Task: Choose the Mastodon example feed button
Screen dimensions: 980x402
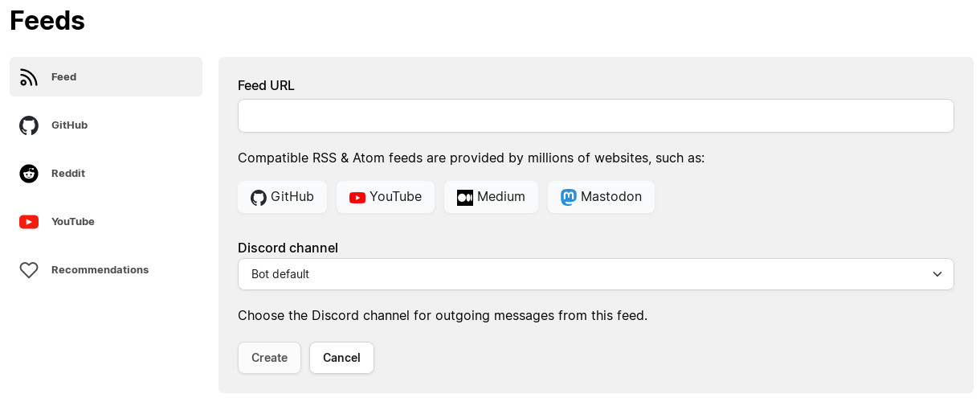Action: pyautogui.click(x=601, y=197)
